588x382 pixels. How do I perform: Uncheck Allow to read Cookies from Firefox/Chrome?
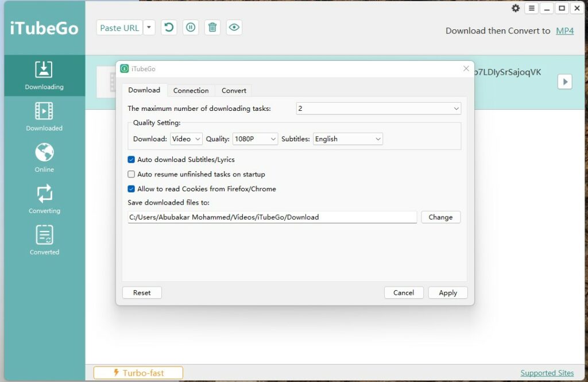(131, 188)
